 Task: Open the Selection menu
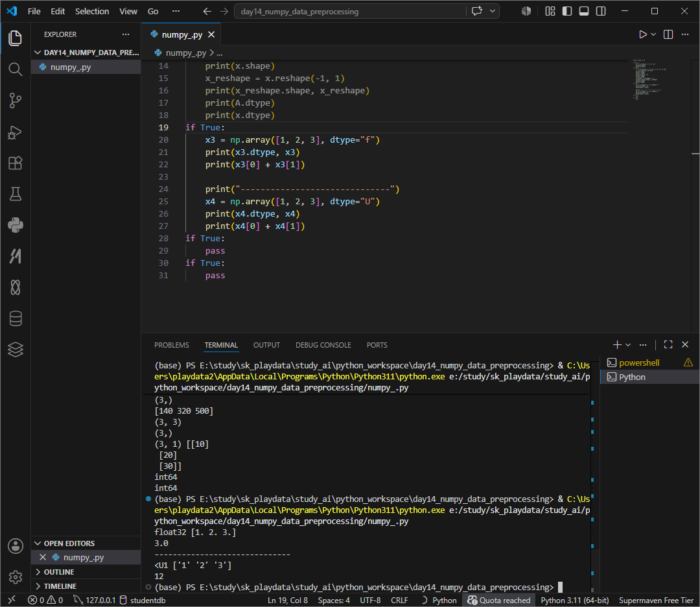click(92, 11)
